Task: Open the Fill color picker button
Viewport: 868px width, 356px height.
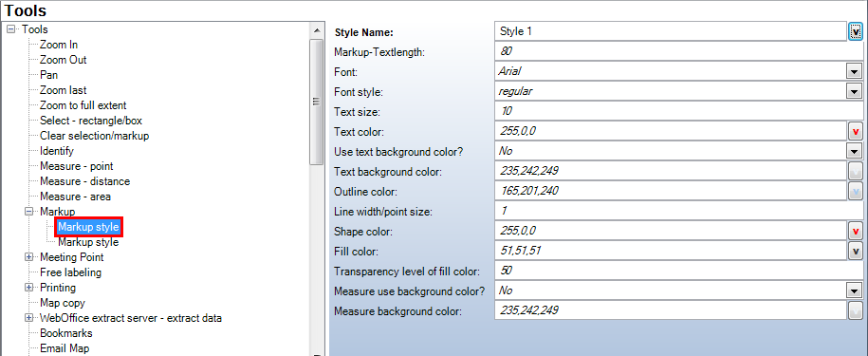Action: tap(856, 251)
